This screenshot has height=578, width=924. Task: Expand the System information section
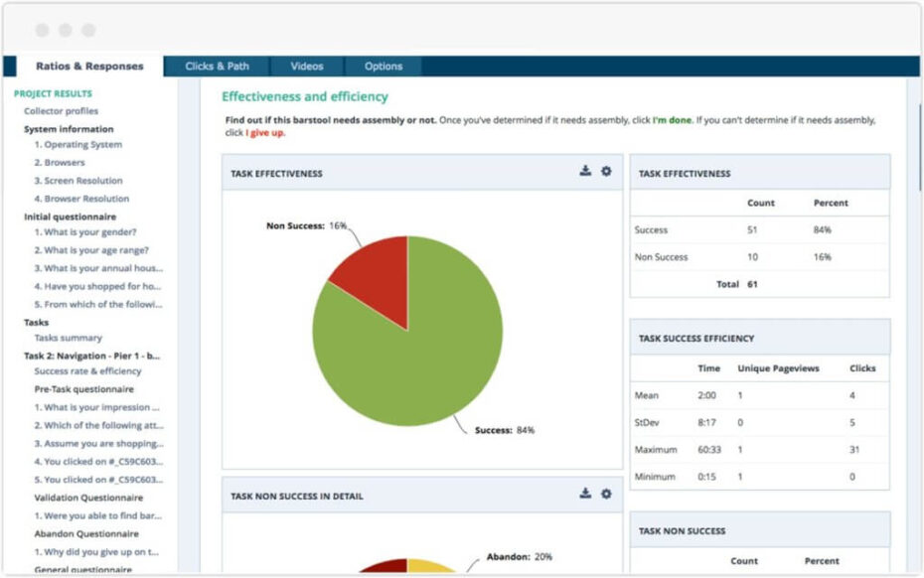point(67,128)
